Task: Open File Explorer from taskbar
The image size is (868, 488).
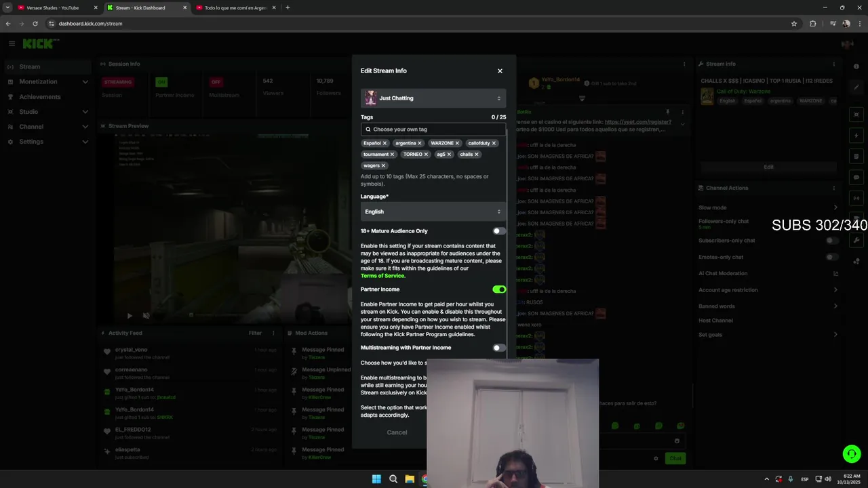Action: click(x=410, y=479)
